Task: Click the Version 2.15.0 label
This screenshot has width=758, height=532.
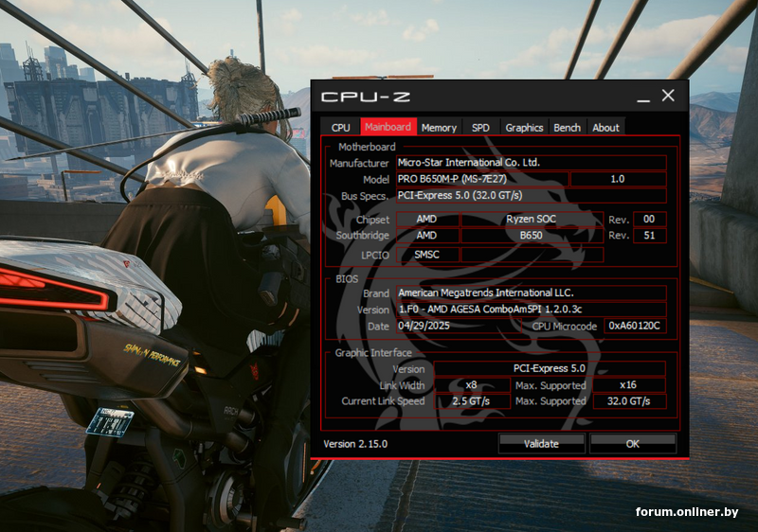Action: [355, 444]
